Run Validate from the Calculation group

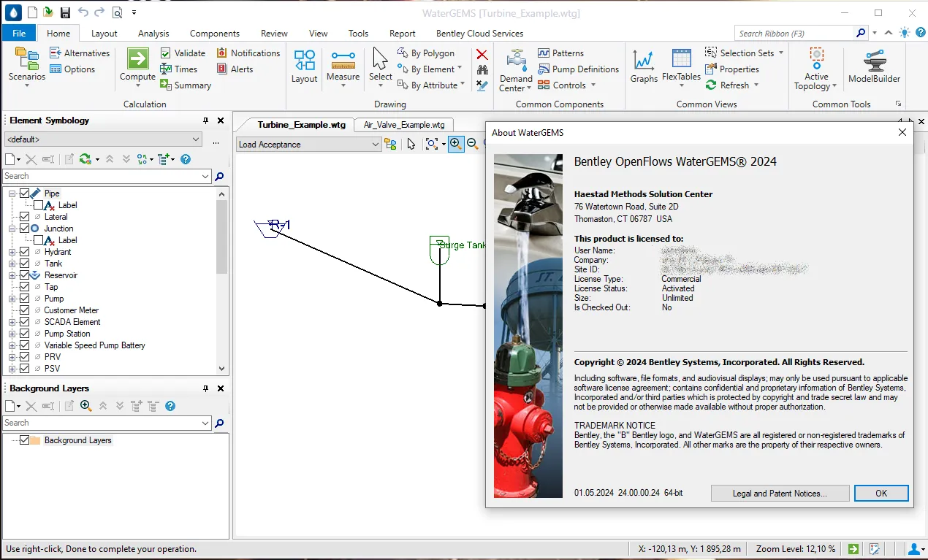(x=183, y=53)
